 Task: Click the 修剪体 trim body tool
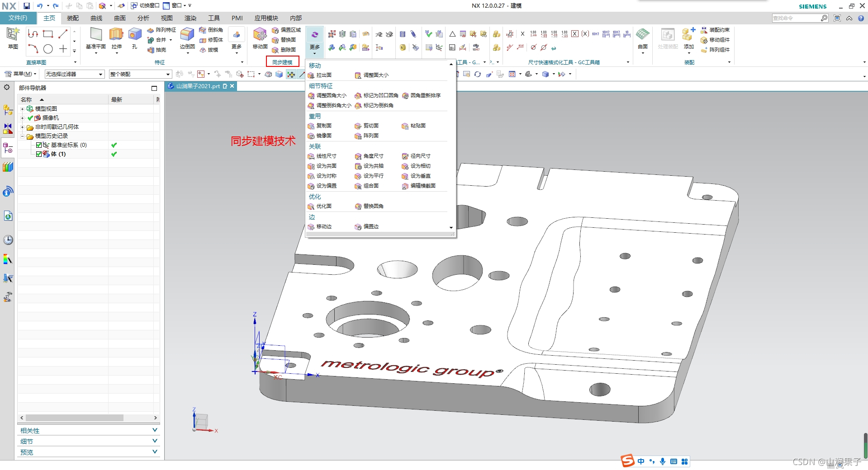211,40
